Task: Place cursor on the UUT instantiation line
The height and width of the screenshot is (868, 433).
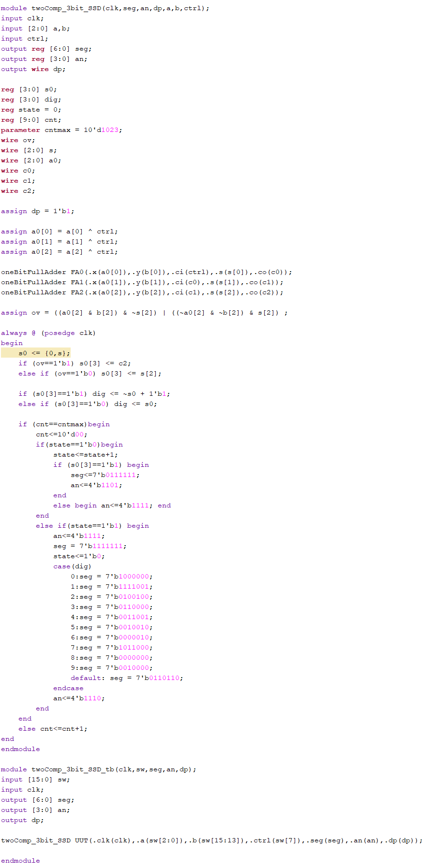Action: (211, 840)
